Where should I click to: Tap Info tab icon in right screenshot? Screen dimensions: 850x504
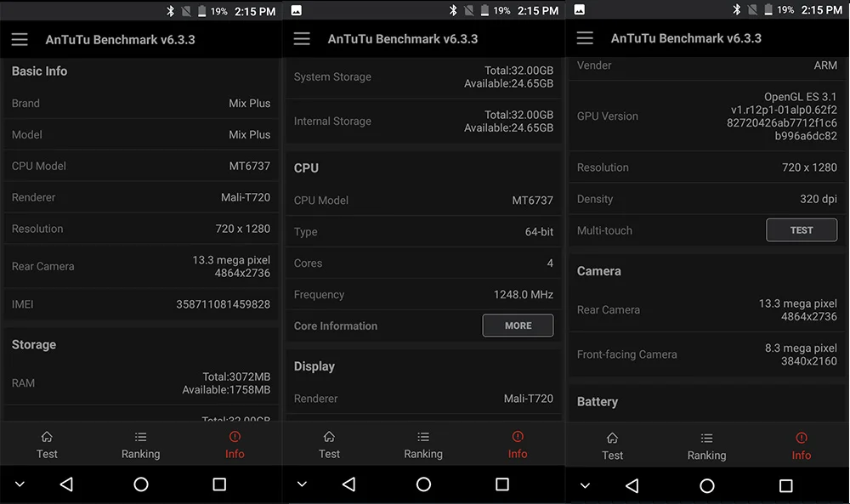pyautogui.click(x=802, y=438)
